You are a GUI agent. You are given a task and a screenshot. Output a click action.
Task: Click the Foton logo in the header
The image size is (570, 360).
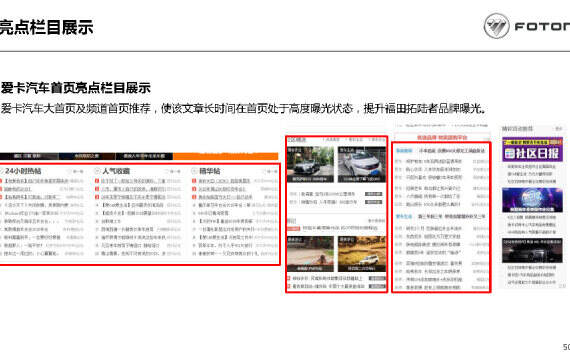tap(527, 26)
